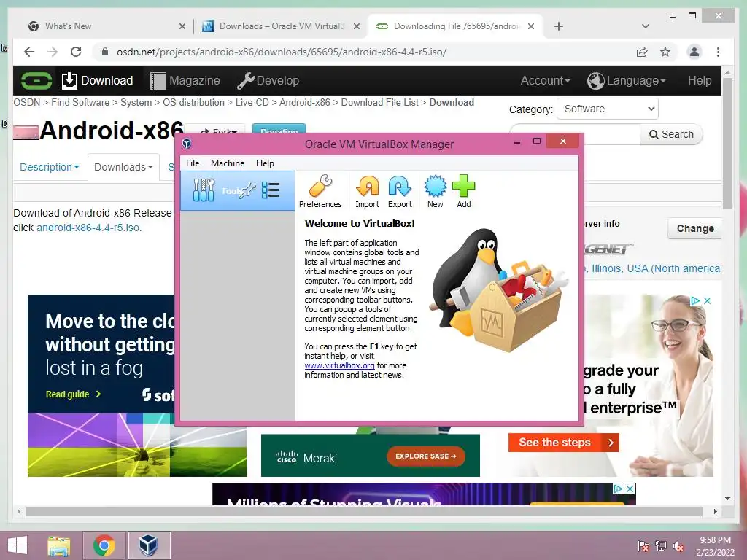This screenshot has height=560, width=747.
Task: Click the Live CD breadcrumb link
Action: 252,102
